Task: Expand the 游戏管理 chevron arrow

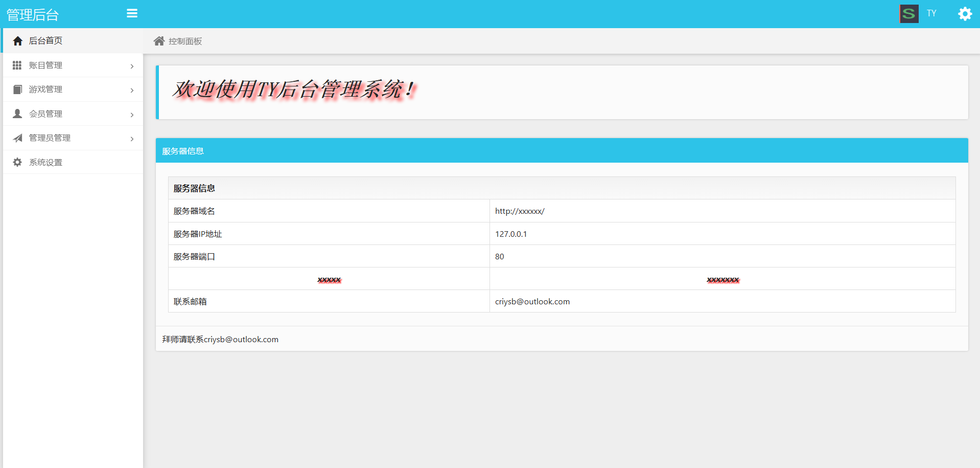Action: click(132, 90)
